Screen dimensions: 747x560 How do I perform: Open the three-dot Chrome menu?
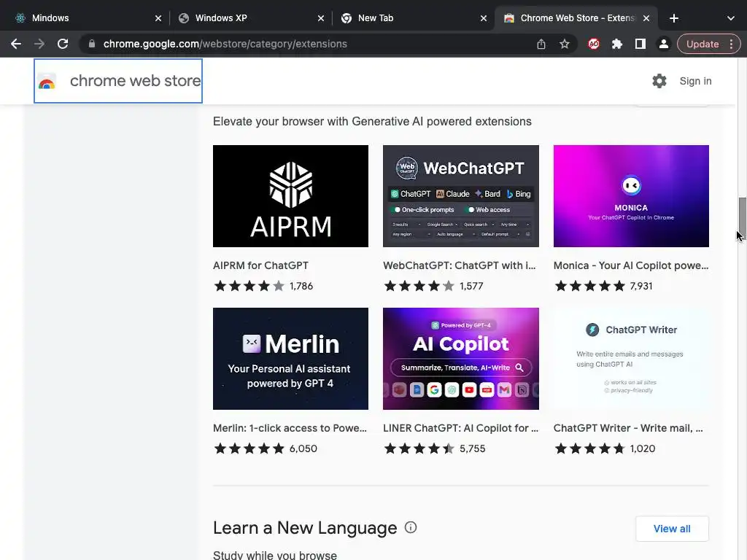(731, 44)
